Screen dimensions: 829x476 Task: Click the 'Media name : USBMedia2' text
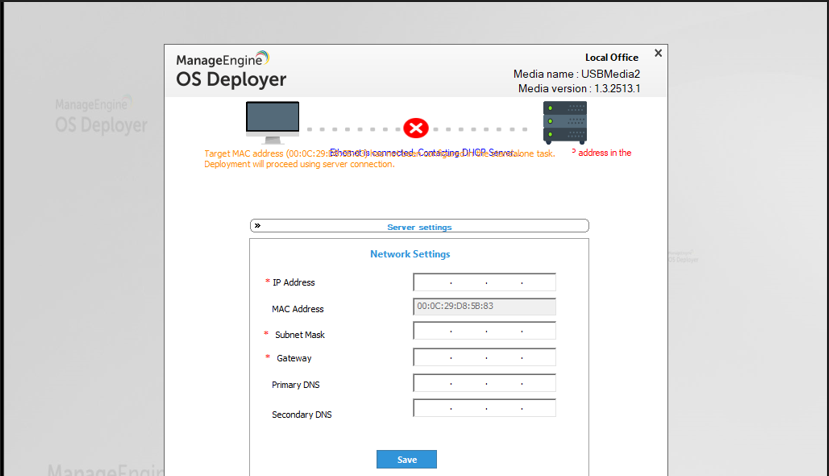(577, 74)
